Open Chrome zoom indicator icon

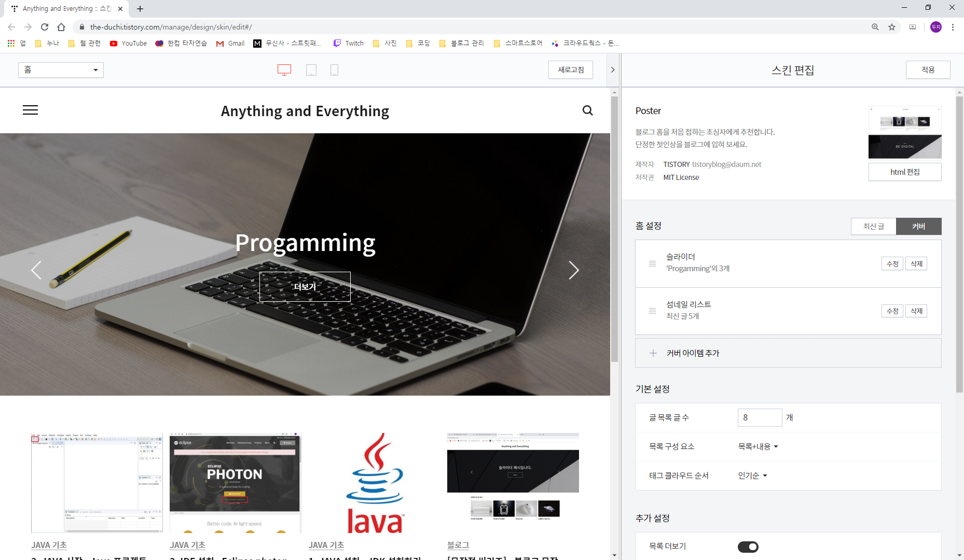875,27
